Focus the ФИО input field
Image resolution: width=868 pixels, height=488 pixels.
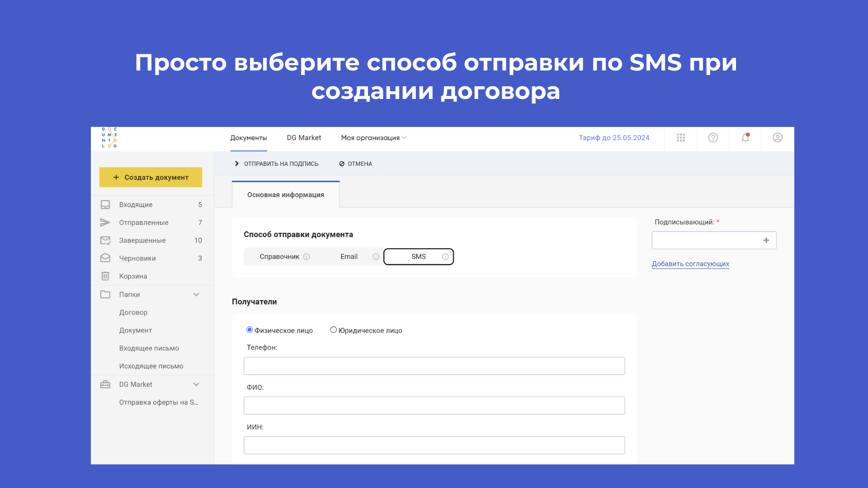point(434,406)
